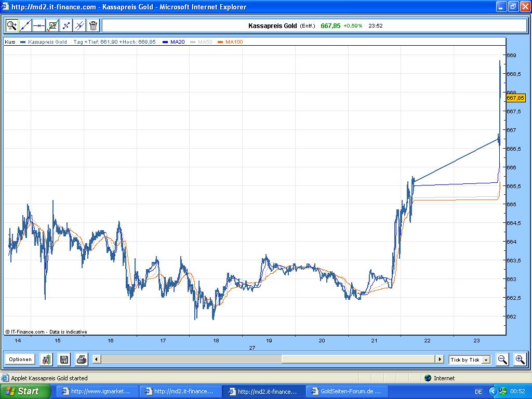Click the save chart with candles icon
Screen dimensions: 532x399
click(x=46, y=360)
